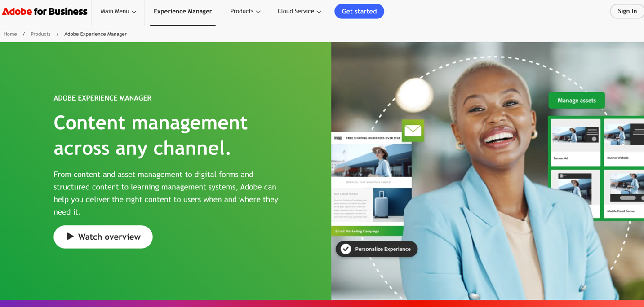Click the Sign In button

627,11
